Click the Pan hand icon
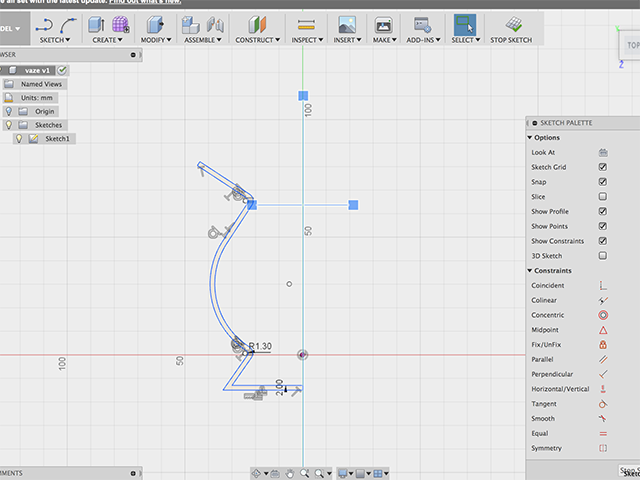 [x=289, y=473]
